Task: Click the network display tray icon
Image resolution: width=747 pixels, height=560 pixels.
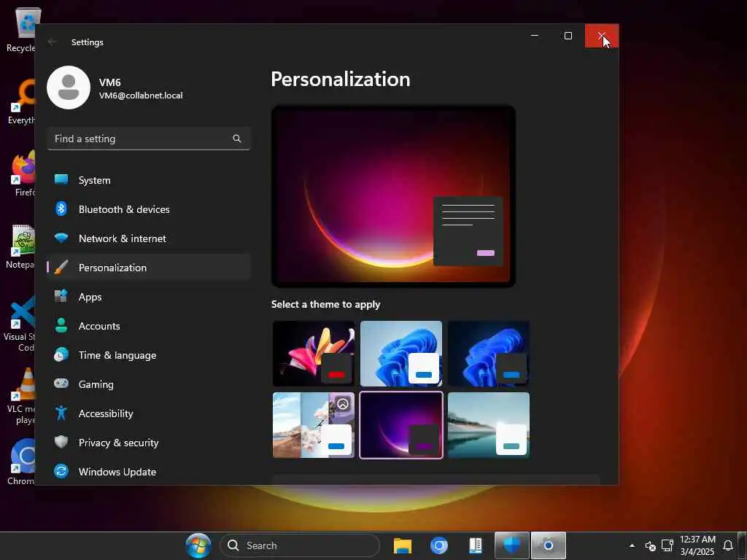Action: click(x=667, y=545)
